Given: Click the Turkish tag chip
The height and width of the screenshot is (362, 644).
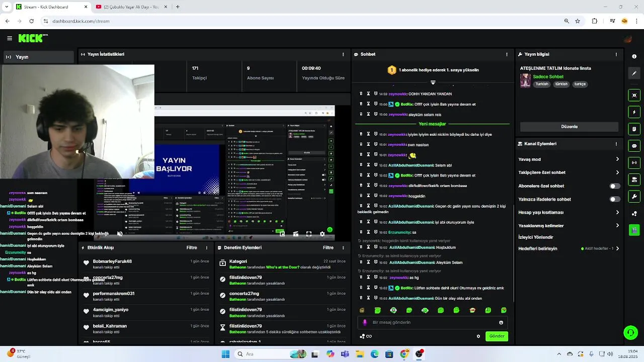Looking at the screenshot, I should click(x=542, y=84).
